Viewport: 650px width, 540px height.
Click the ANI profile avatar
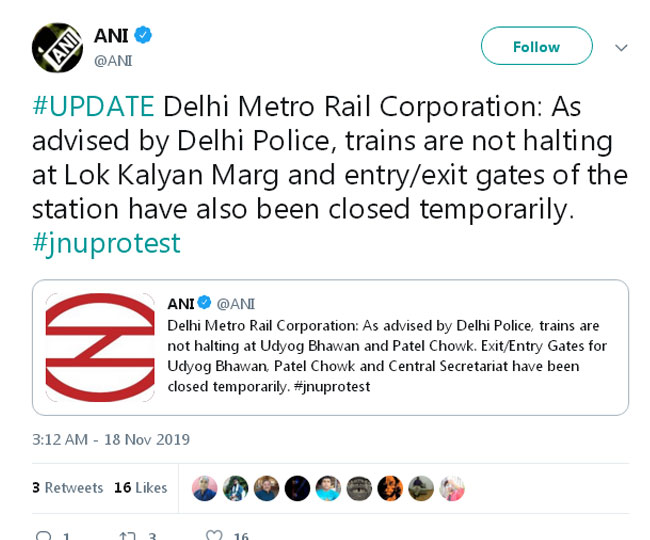click(x=57, y=47)
